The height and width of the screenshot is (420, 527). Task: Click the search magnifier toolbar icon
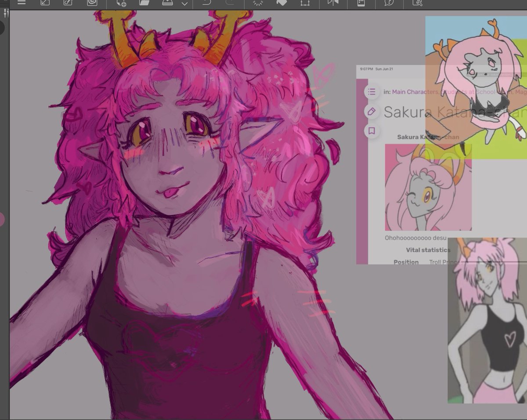(x=417, y=3)
